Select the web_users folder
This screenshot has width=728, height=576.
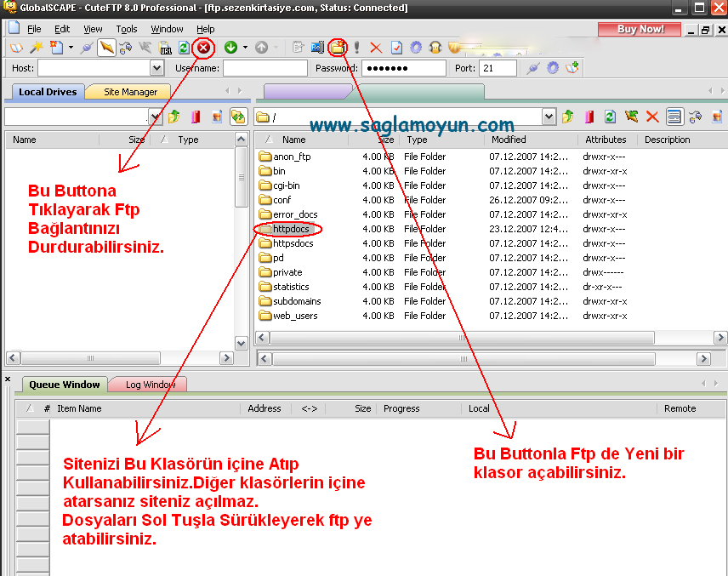coord(295,316)
